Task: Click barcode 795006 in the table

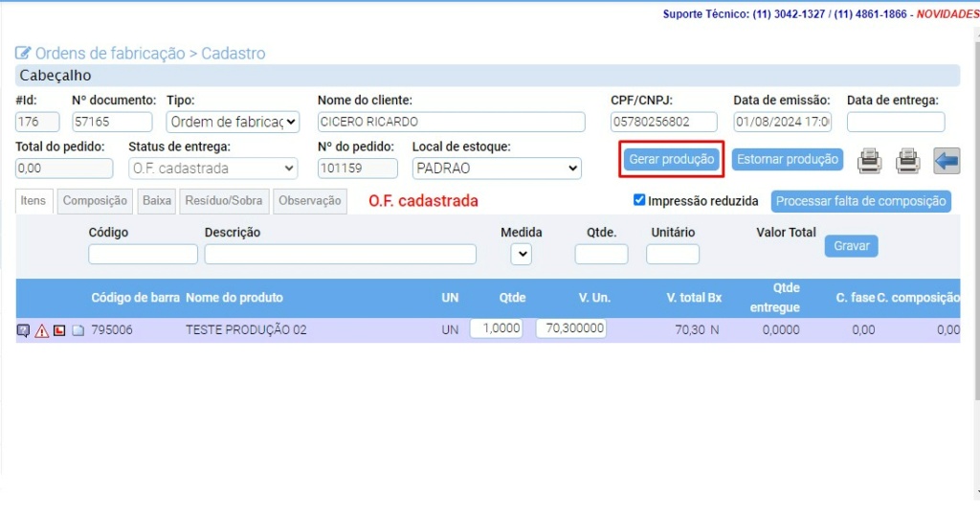Action: [x=112, y=329]
